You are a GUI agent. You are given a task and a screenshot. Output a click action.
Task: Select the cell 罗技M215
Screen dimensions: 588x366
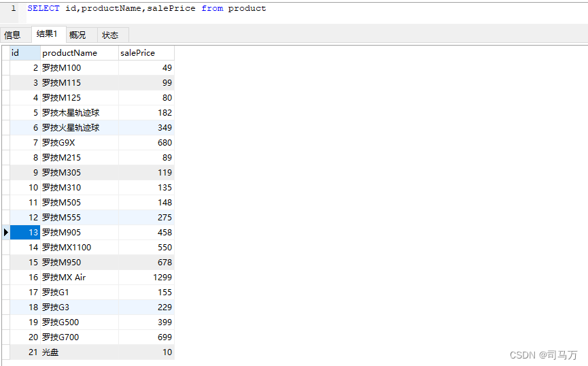80,158
